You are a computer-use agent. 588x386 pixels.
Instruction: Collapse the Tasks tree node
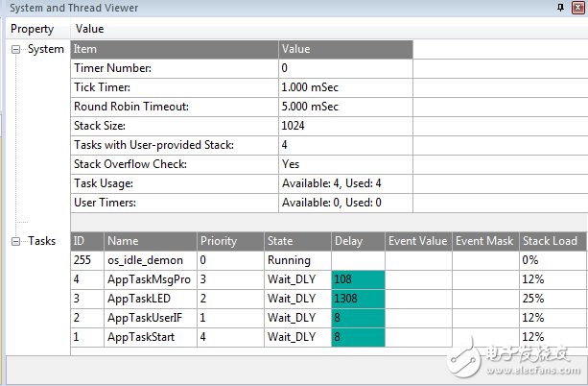tap(15, 241)
